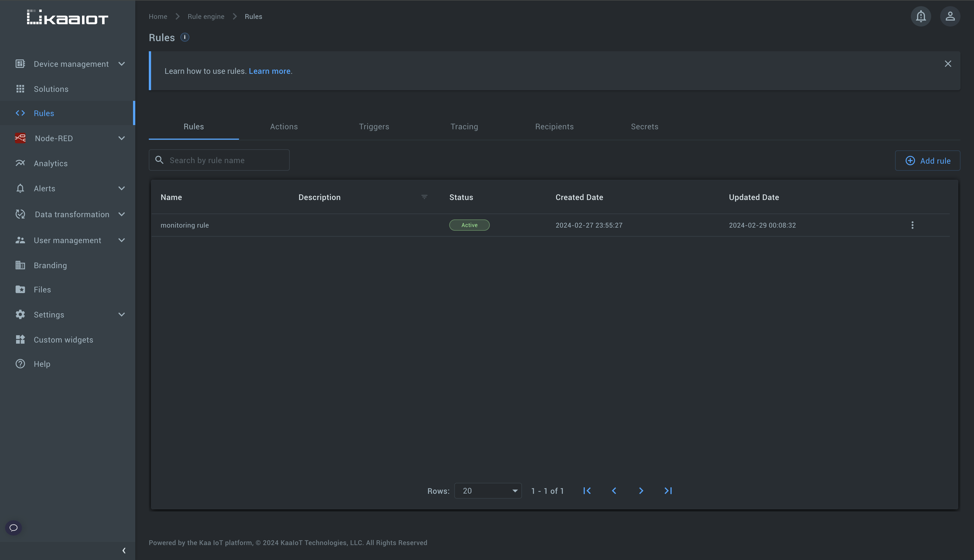
Task: Go to Home breadcrumb
Action: (158, 17)
